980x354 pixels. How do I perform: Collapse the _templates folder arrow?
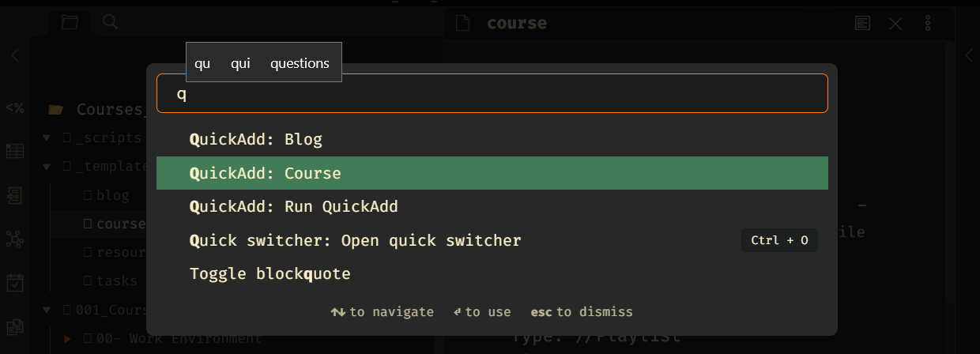click(x=47, y=166)
